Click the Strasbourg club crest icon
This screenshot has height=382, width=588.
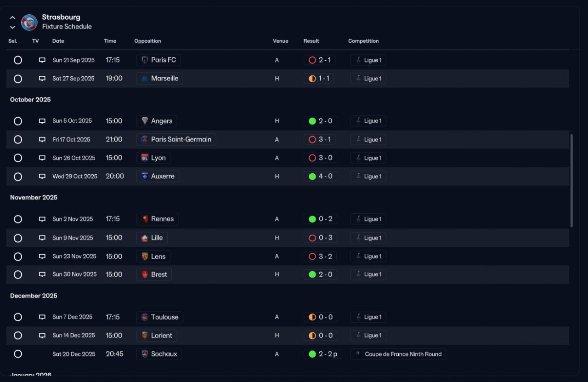tap(29, 22)
